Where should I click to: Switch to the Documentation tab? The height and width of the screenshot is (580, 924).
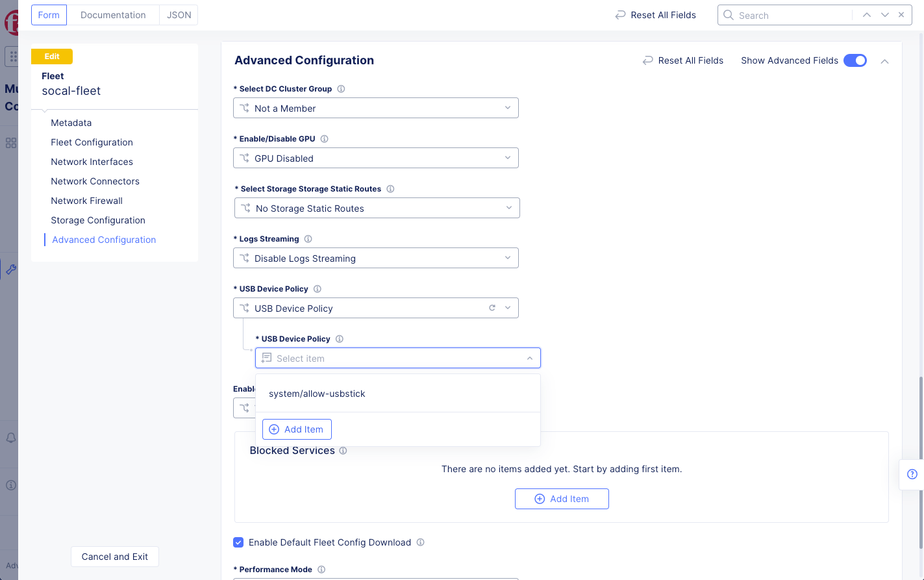(113, 15)
